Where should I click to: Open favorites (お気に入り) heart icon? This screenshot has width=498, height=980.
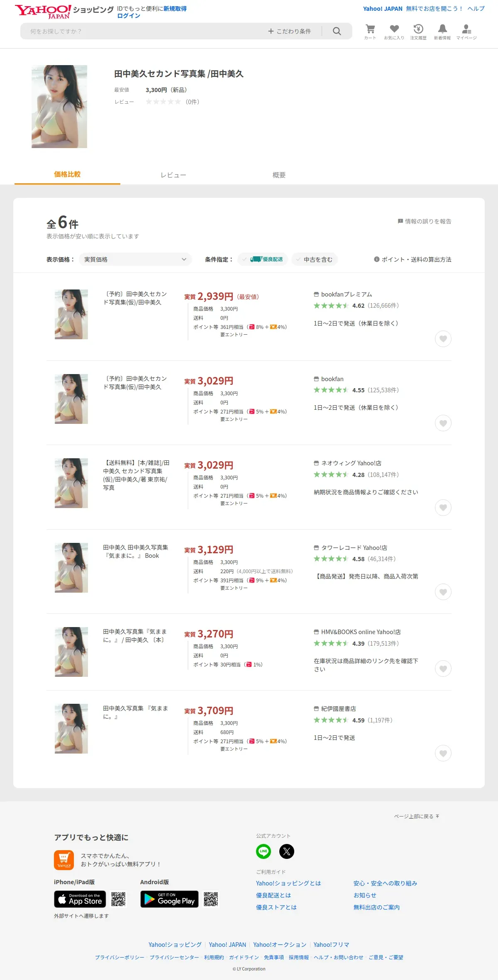coord(394,32)
